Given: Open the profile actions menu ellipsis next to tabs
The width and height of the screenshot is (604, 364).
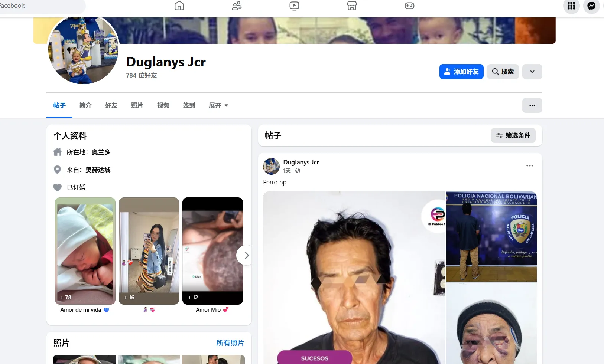Looking at the screenshot, I should click(532, 105).
